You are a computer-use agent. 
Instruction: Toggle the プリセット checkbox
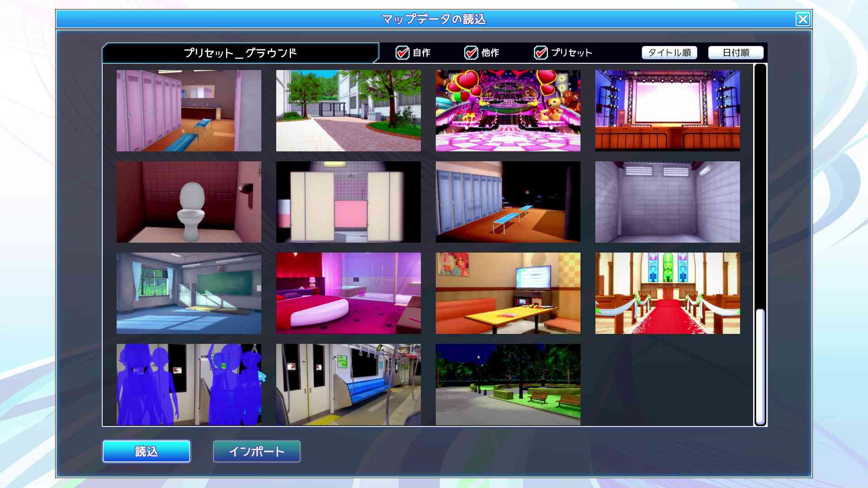pyautogui.click(x=541, y=53)
